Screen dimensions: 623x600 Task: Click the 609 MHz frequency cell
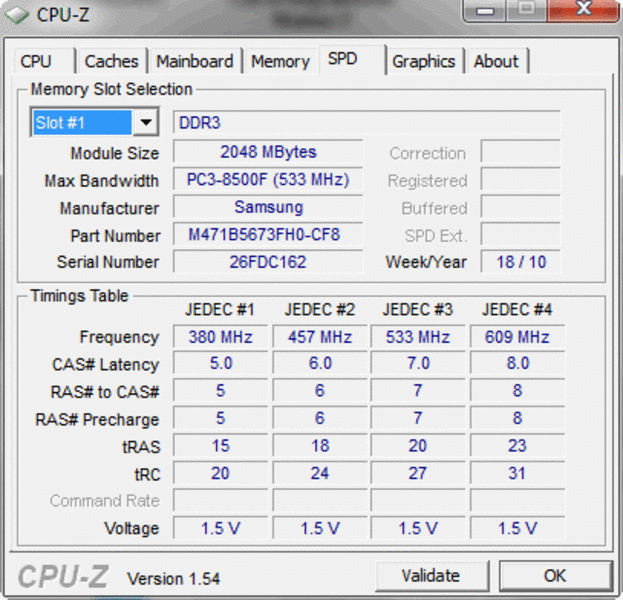517,337
